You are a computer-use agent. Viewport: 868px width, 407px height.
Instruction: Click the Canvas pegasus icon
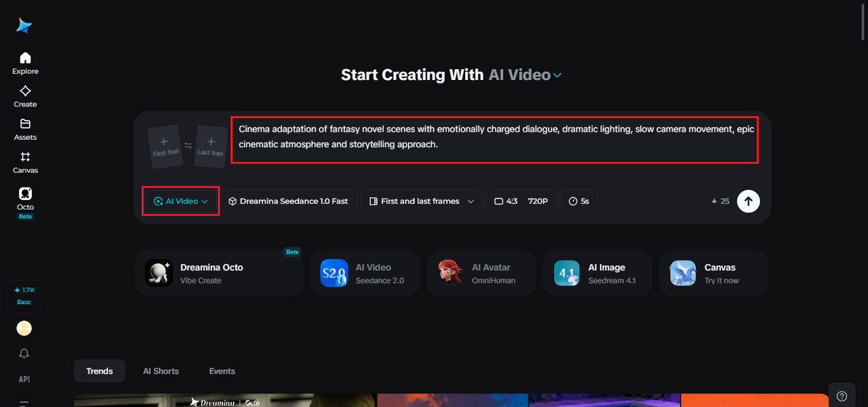point(682,273)
